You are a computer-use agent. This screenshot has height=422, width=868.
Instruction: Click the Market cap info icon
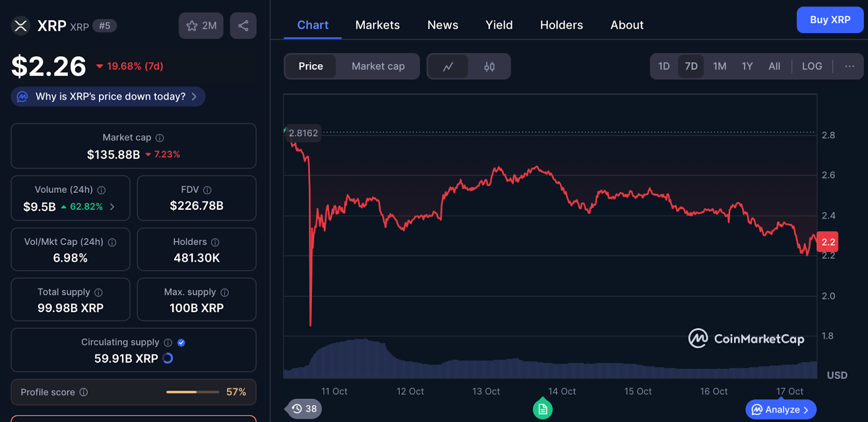pyautogui.click(x=159, y=138)
